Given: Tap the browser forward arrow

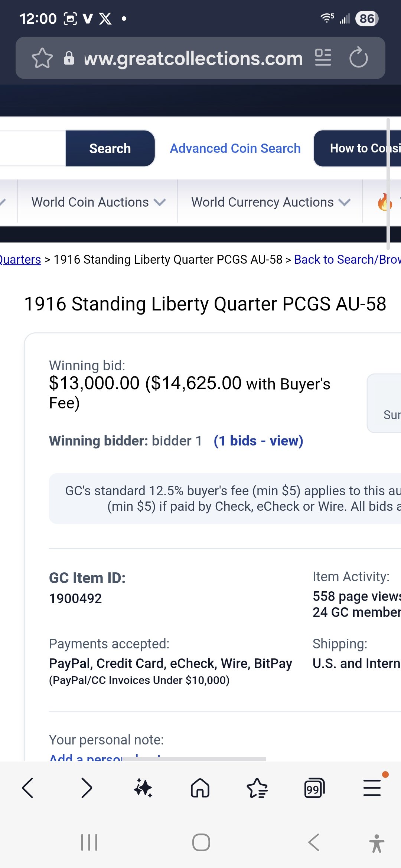Looking at the screenshot, I should coord(86,788).
